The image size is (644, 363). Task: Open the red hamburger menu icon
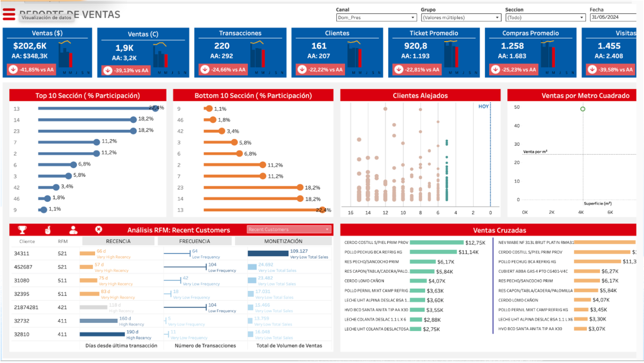pos(9,14)
